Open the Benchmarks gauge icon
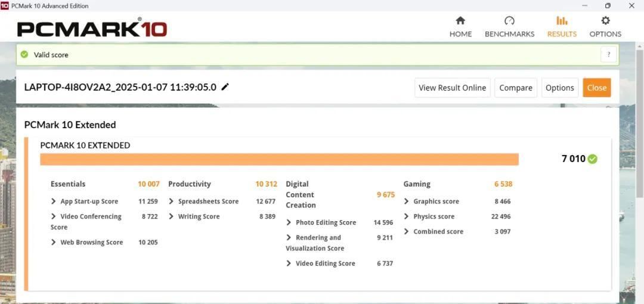Image resolution: width=644 pixels, height=304 pixels. pyautogui.click(x=509, y=21)
